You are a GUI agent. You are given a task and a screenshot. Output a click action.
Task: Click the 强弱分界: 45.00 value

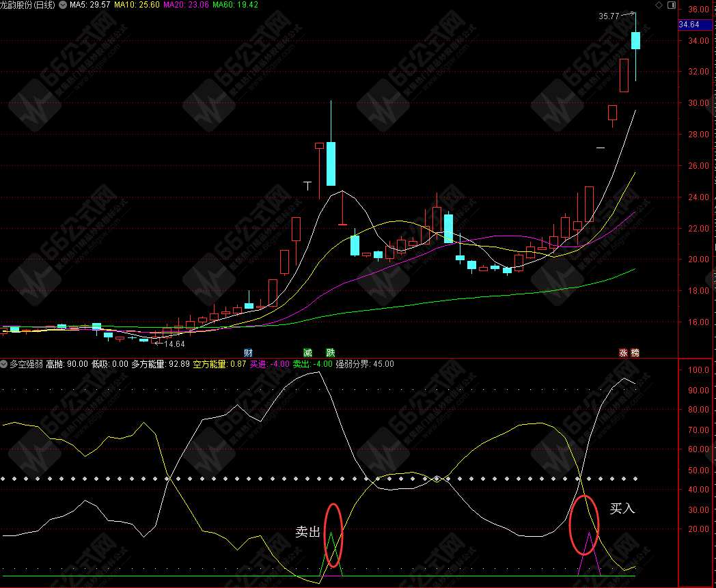tap(365, 364)
